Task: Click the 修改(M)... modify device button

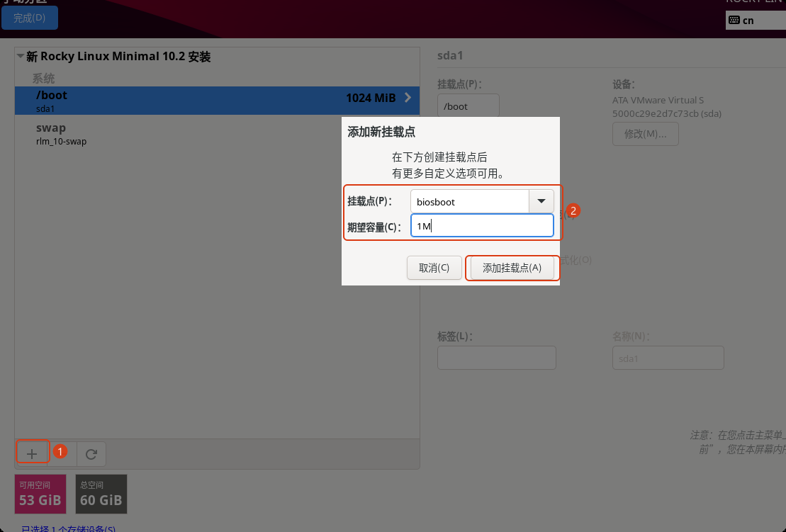Action: click(645, 134)
